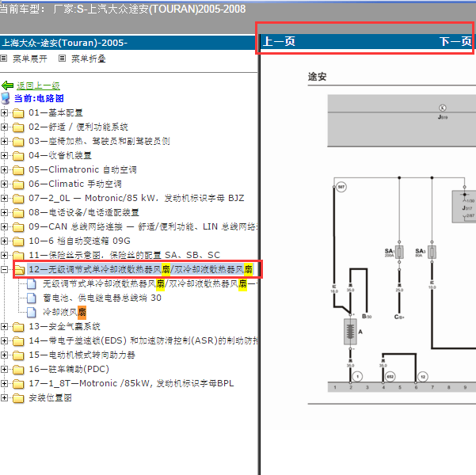Expand the 07—2_0L Motronic node
Viewport: 476px width, 475px height.
pyautogui.click(x=4, y=198)
